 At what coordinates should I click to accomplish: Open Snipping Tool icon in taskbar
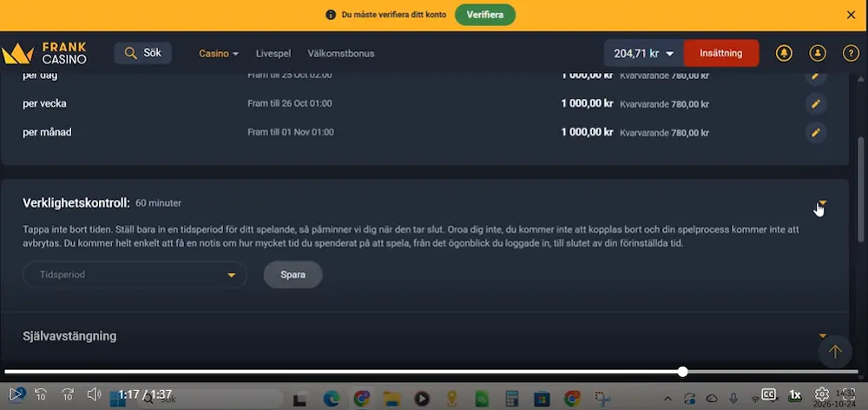pyautogui.click(x=602, y=399)
